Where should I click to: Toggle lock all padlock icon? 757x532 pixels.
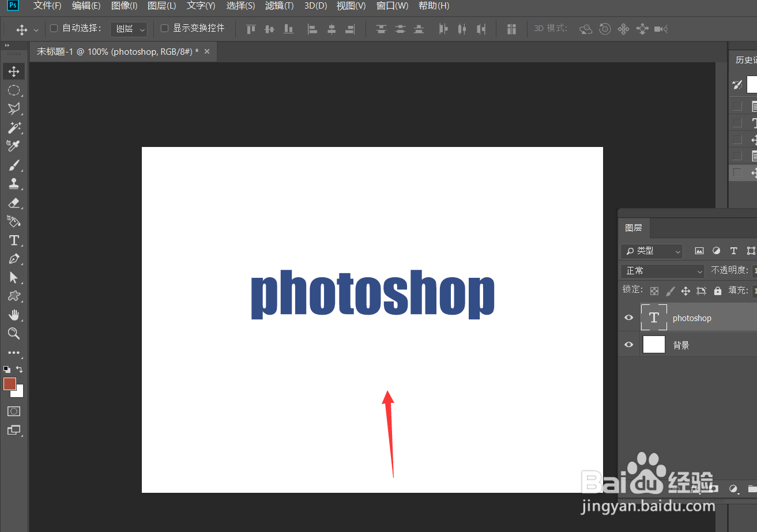(x=718, y=290)
